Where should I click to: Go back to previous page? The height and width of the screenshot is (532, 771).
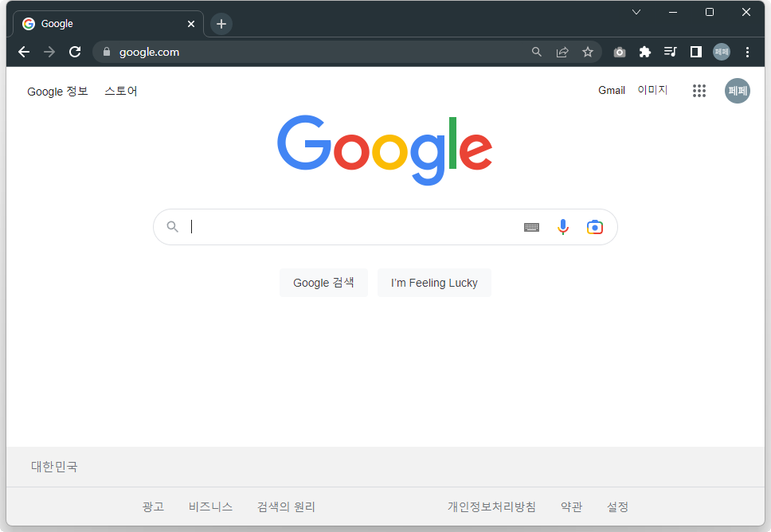point(24,52)
